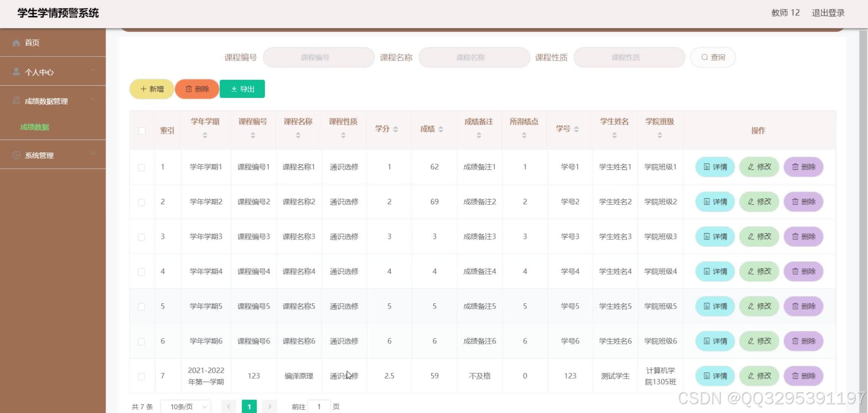Click the 个人中心 sidebar label
Screen dimensions: 868x413
pos(39,72)
